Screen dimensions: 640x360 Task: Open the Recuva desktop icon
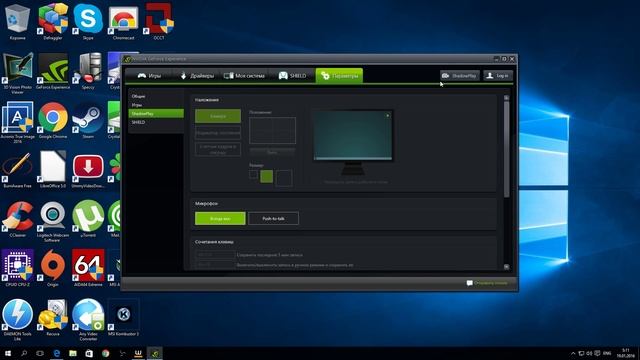point(53,318)
